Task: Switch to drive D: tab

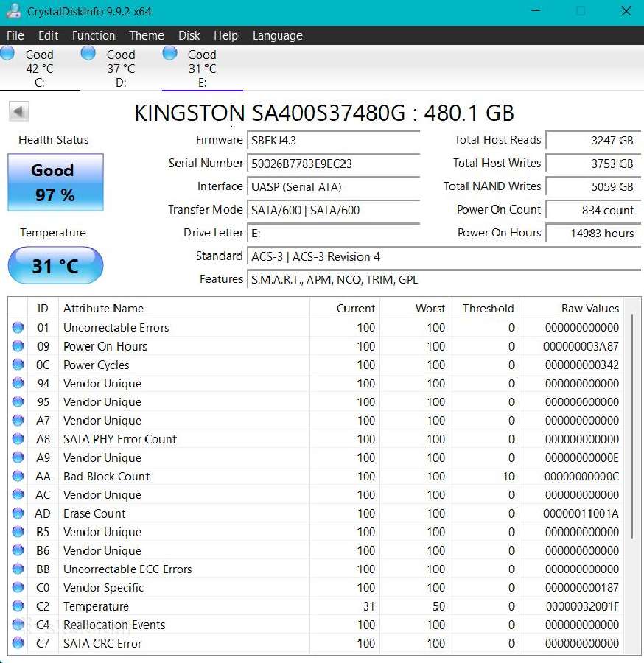Action: point(121,68)
